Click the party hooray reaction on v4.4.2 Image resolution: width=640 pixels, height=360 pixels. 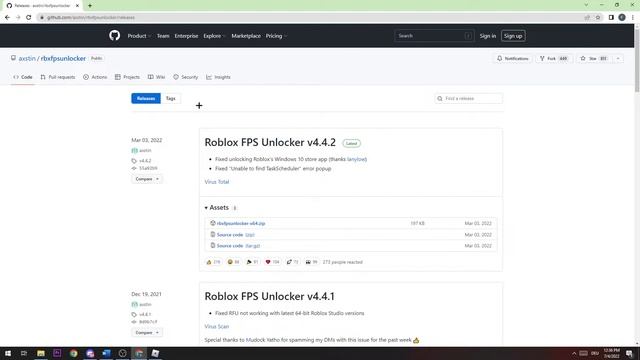pos(253,262)
